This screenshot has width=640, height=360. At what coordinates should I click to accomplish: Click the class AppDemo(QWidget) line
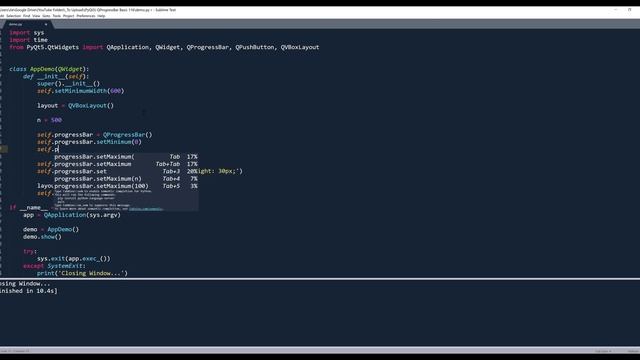(49, 69)
